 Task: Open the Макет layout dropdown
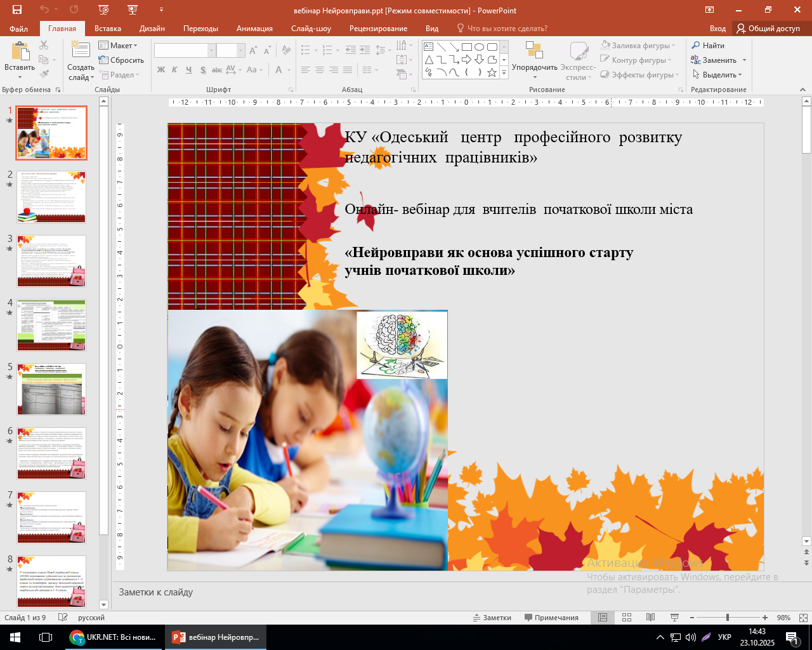pos(119,46)
